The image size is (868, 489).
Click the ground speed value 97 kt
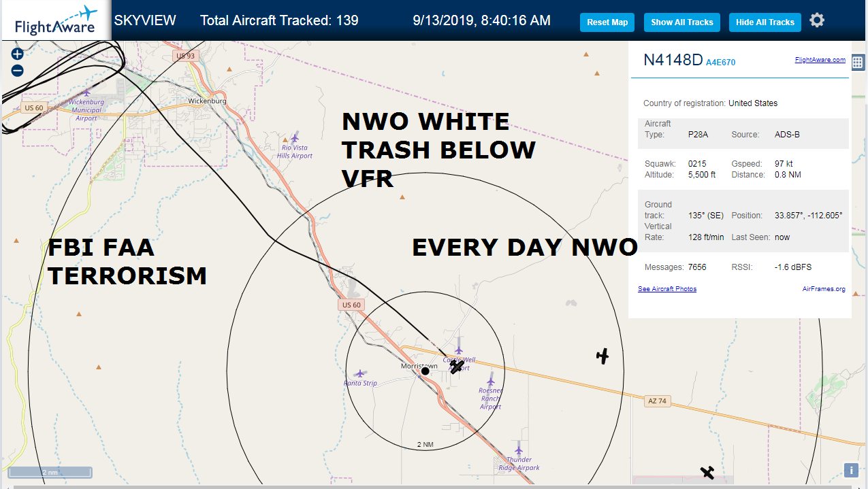[784, 164]
